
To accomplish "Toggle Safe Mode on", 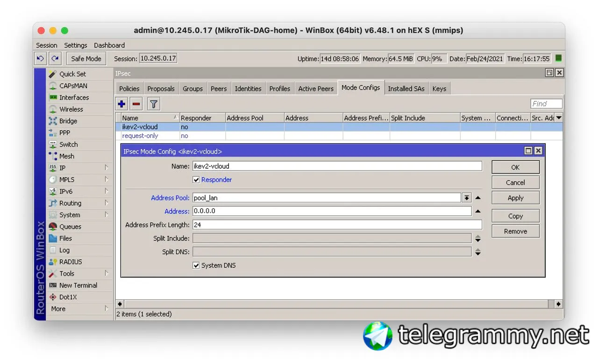I will pyautogui.click(x=86, y=59).
